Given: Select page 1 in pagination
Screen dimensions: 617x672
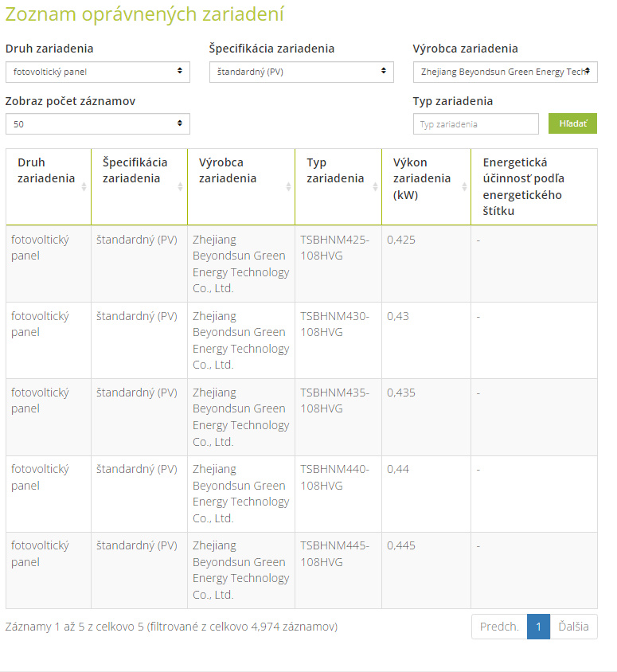Looking at the screenshot, I should tap(539, 627).
